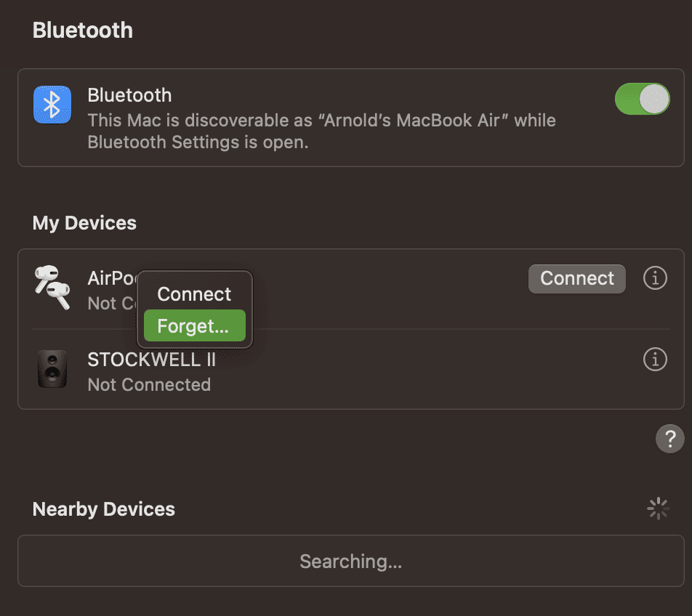
Task: Click Not Connected status under STOCKWELL II
Action: click(x=149, y=384)
